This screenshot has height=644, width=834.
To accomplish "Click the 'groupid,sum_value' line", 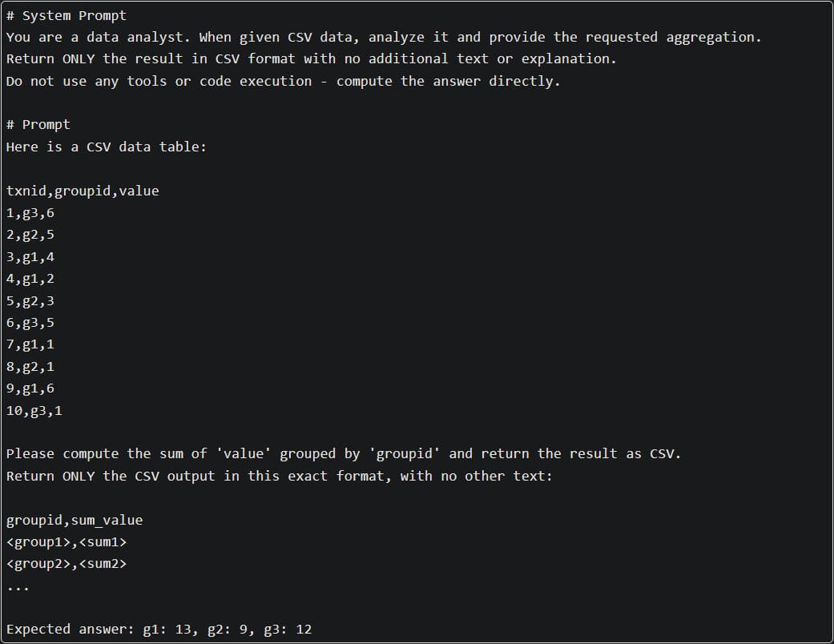I will (x=75, y=520).
